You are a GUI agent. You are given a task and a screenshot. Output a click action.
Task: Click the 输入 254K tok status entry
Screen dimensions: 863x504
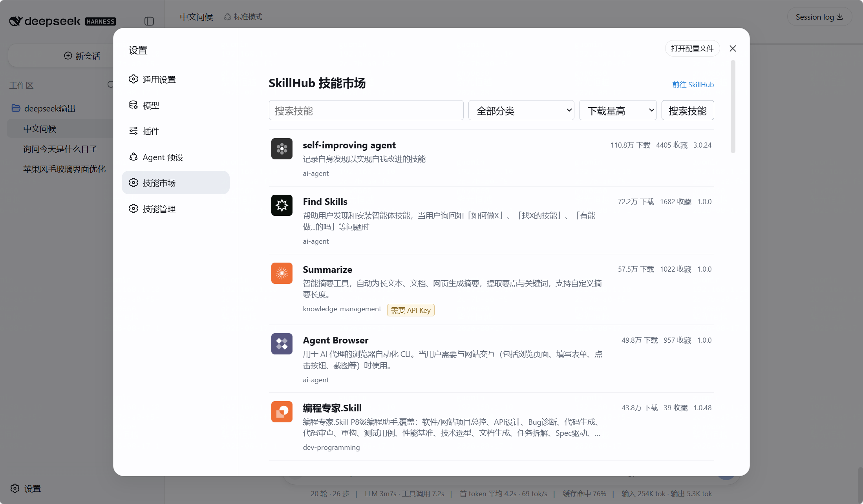pos(644,493)
